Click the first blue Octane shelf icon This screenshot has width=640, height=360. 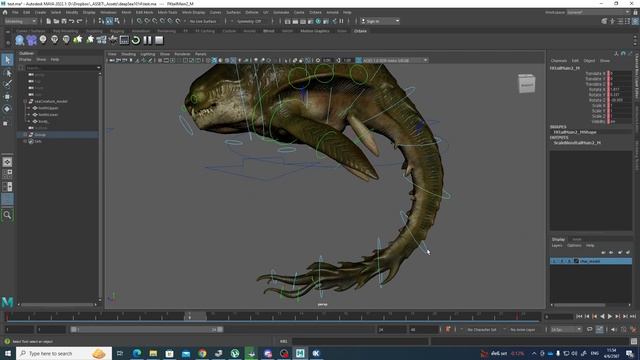point(20,40)
